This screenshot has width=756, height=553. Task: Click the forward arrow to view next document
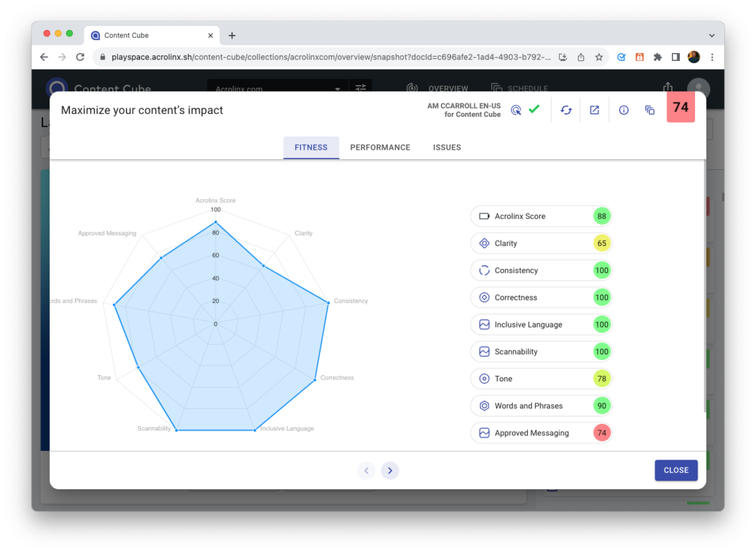point(390,470)
